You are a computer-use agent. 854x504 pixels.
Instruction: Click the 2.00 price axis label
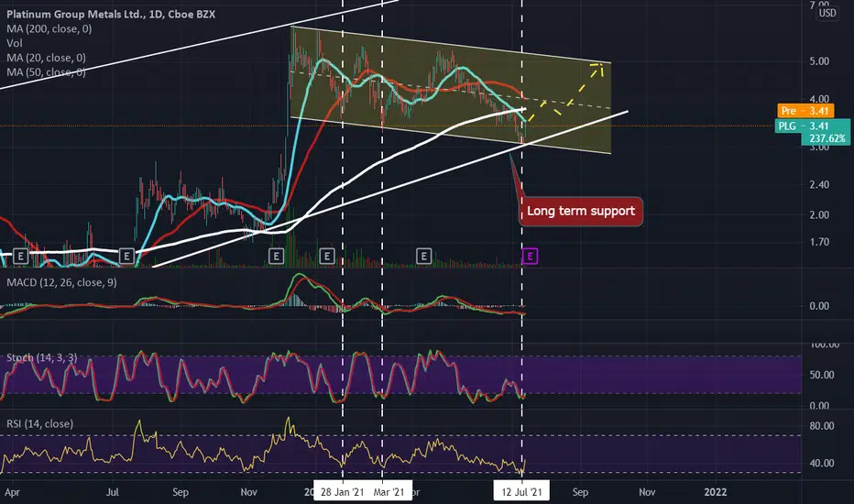pyautogui.click(x=819, y=214)
